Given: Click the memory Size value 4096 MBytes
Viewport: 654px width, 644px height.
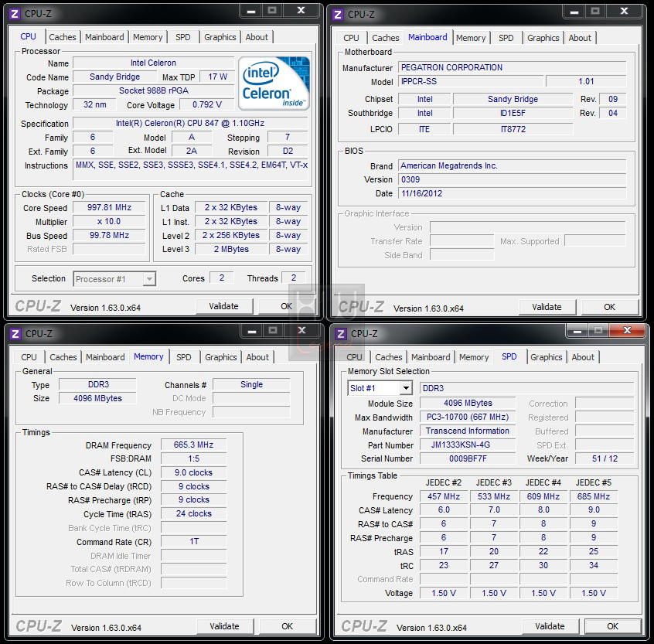Looking at the screenshot, I should [x=97, y=398].
